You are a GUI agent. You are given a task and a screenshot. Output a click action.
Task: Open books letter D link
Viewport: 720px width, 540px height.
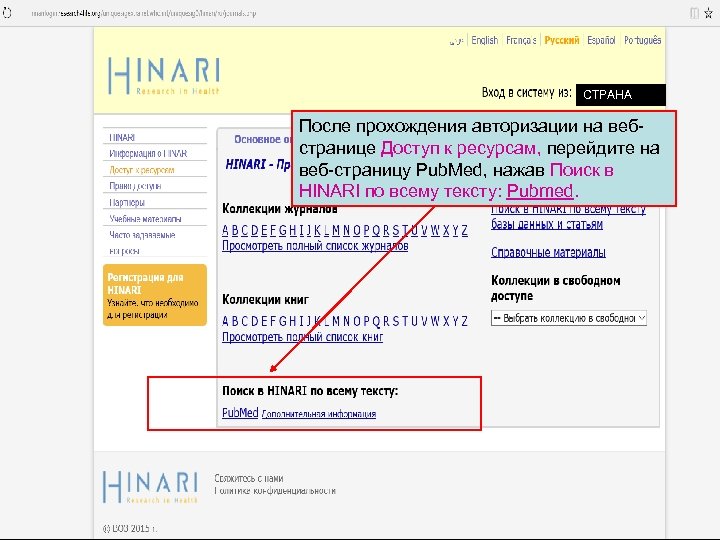(254, 321)
